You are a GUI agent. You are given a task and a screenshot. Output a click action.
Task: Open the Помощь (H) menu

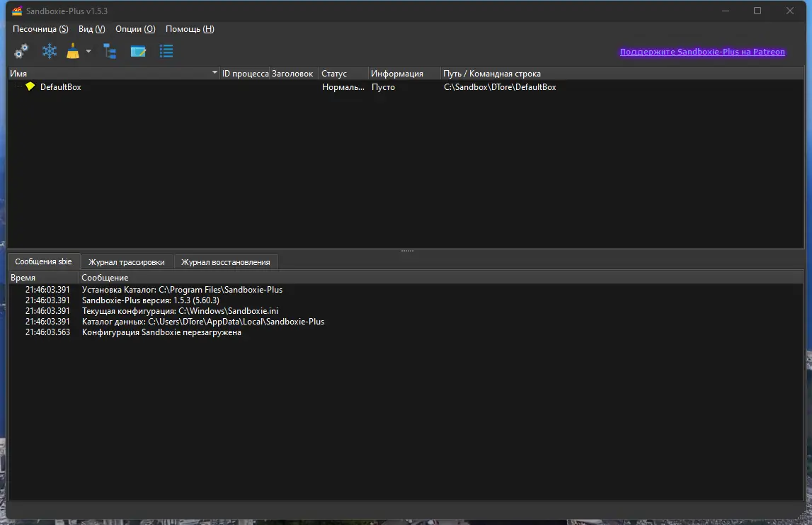pyautogui.click(x=190, y=29)
